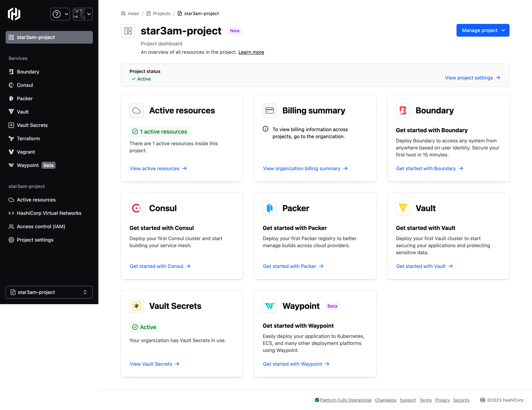The image size is (532, 410).
Task: Click the HashiCorp logo in the sidebar
Action: (14, 14)
